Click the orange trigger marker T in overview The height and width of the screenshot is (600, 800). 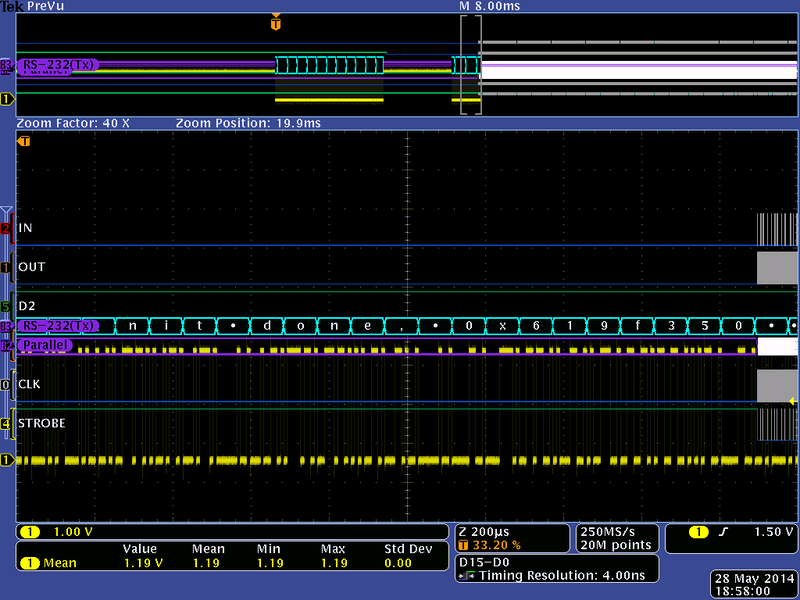point(276,22)
